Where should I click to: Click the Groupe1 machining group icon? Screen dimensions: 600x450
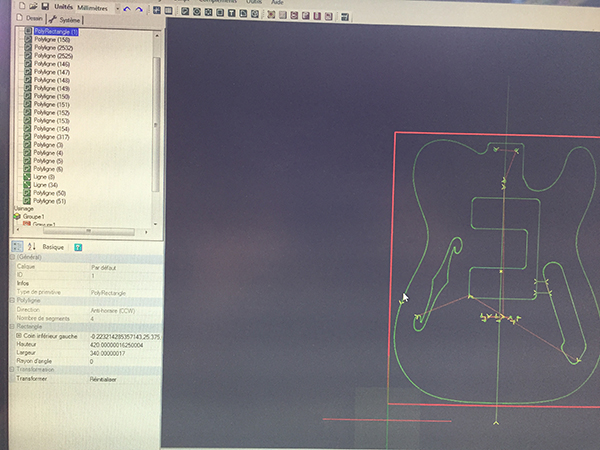click(x=17, y=217)
